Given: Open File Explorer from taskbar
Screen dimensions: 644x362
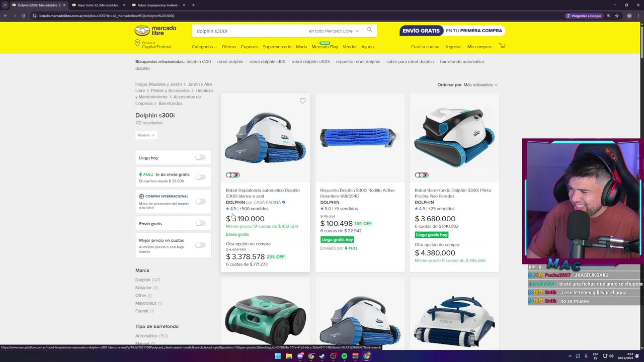Looking at the screenshot, I should 289,356.
